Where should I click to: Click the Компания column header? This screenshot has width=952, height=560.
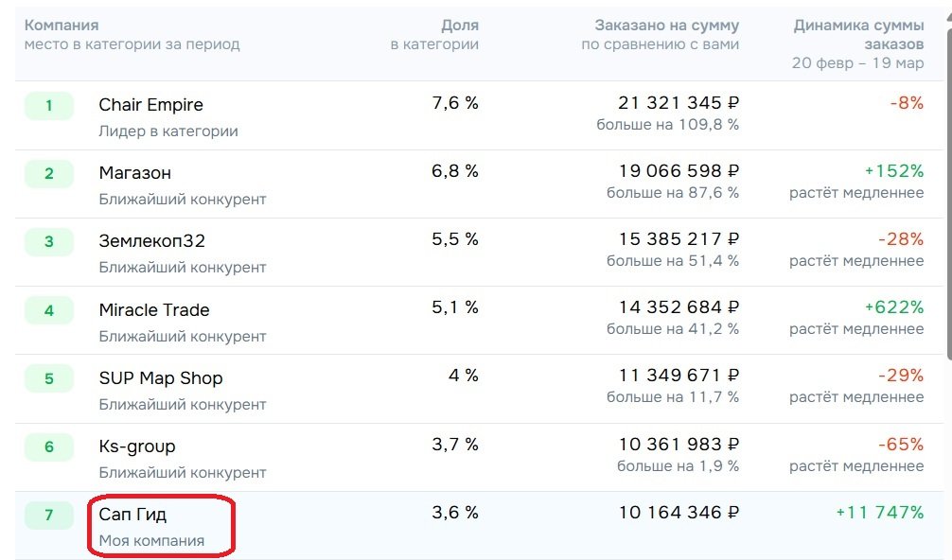click(x=62, y=26)
